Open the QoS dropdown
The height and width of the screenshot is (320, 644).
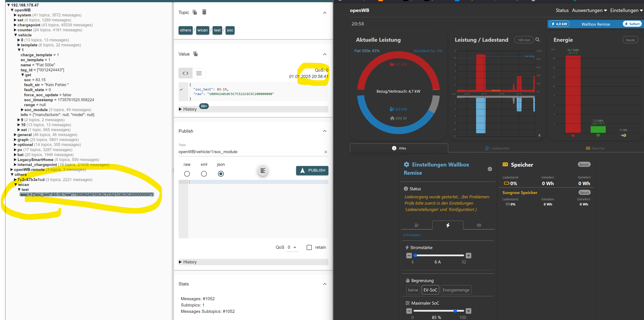tap(292, 248)
